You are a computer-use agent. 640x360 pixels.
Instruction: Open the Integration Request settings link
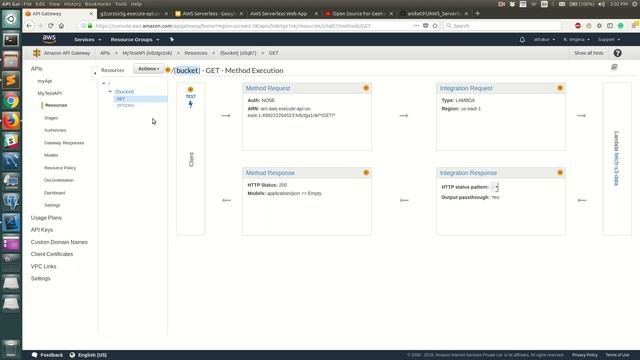(x=466, y=88)
